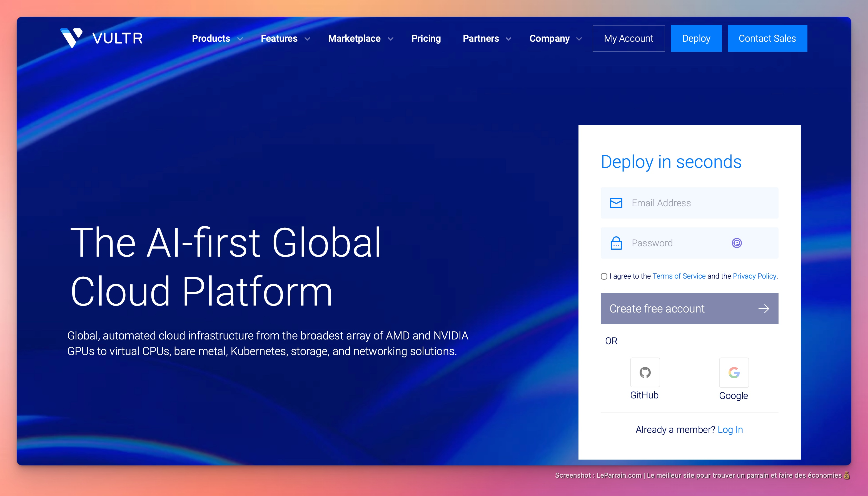Go to the Pricing page
The image size is (868, 496).
(426, 38)
